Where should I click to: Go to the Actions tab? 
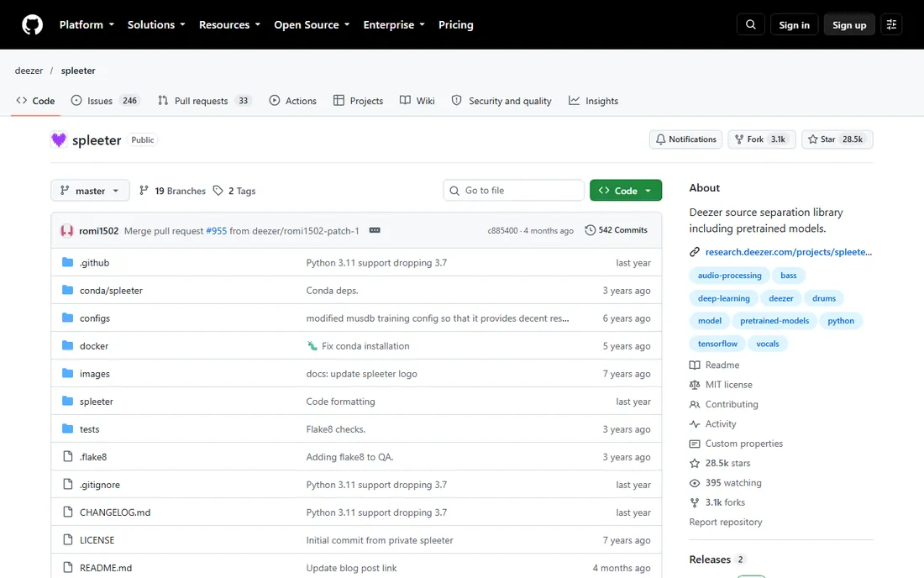tap(293, 101)
